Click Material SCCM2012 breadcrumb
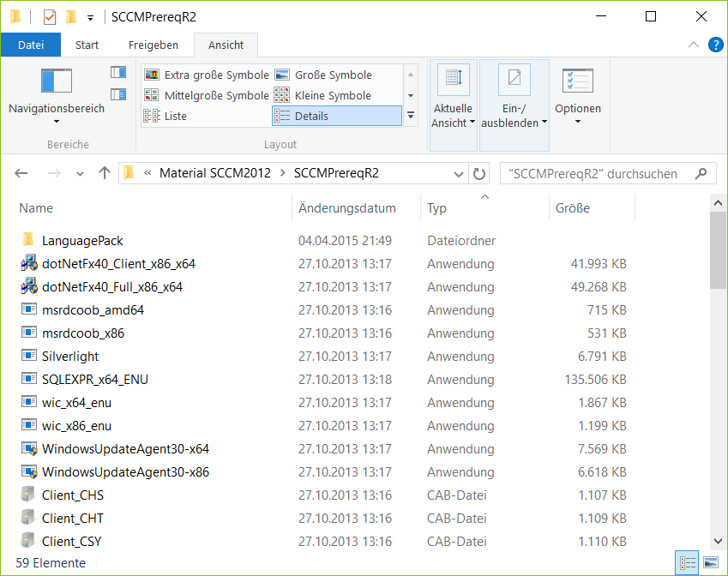728x576 pixels. pyautogui.click(x=214, y=173)
